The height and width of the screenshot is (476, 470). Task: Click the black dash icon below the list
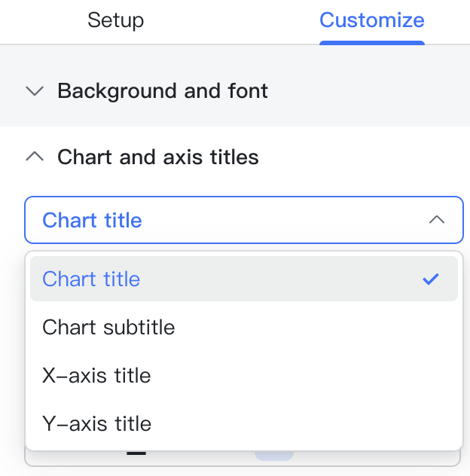(136, 454)
